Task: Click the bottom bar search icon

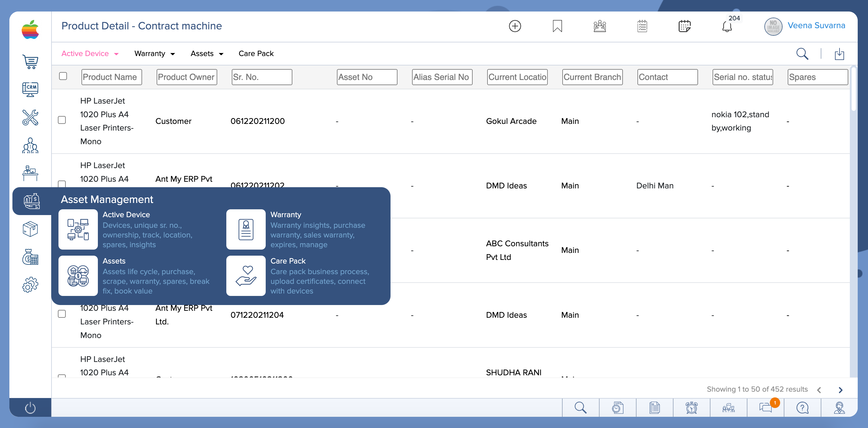Action: point(580,408)
